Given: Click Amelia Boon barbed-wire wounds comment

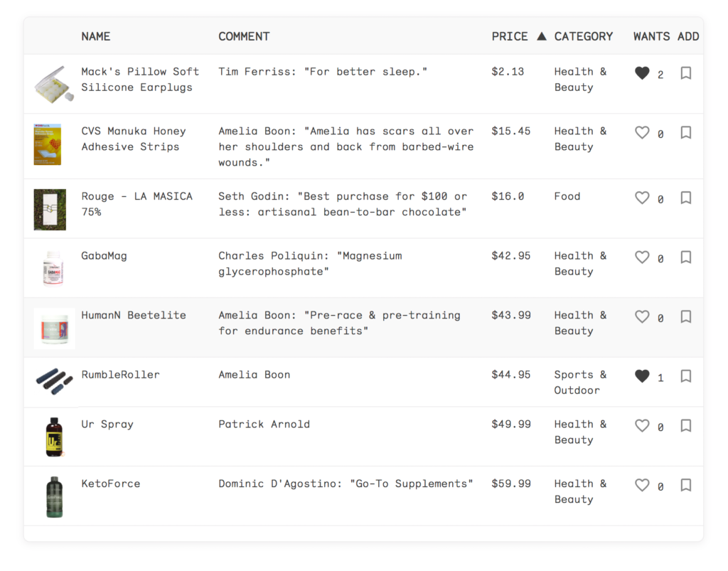Looking at the screenshot, I should click(346, 146).
